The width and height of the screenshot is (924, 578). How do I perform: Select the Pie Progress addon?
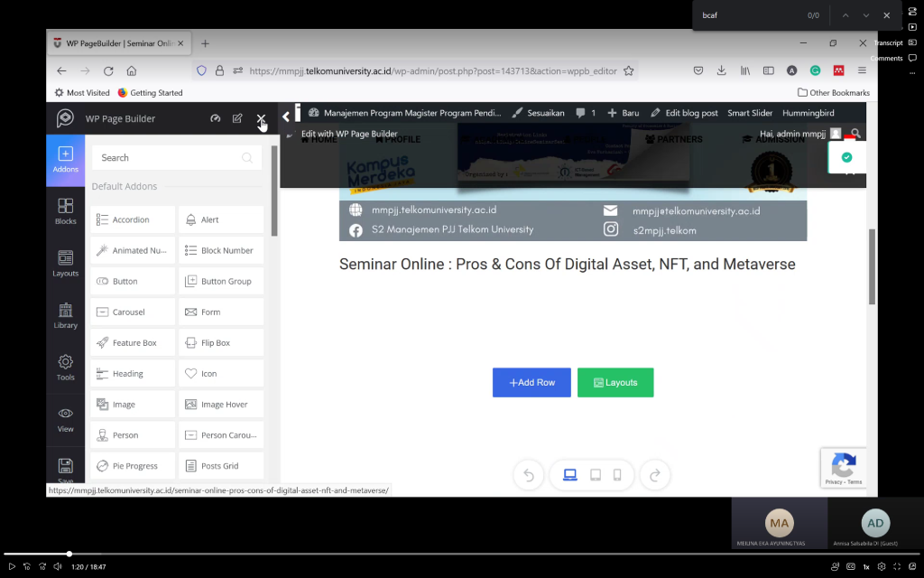click(x=133, y=466)
